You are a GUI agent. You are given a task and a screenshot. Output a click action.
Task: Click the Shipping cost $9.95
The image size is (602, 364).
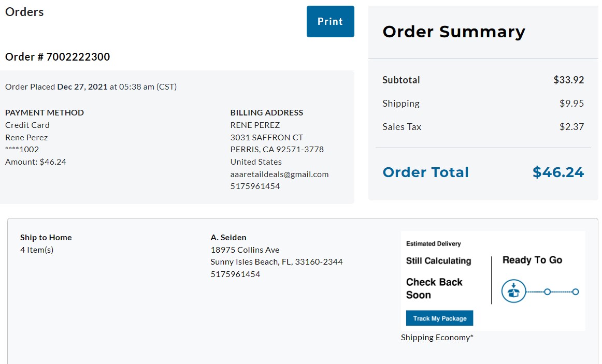571,103
